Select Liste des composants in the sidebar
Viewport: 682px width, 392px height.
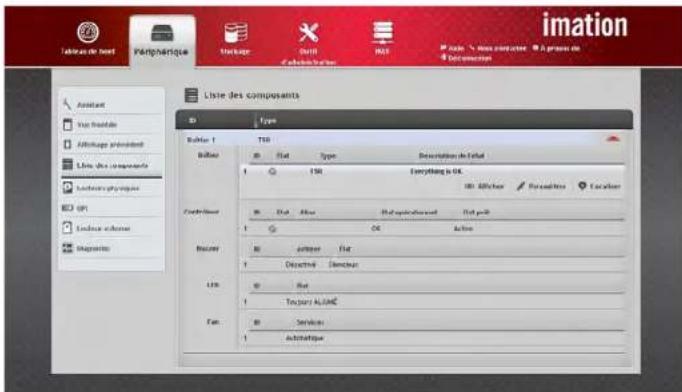click(x=112, y=165)
